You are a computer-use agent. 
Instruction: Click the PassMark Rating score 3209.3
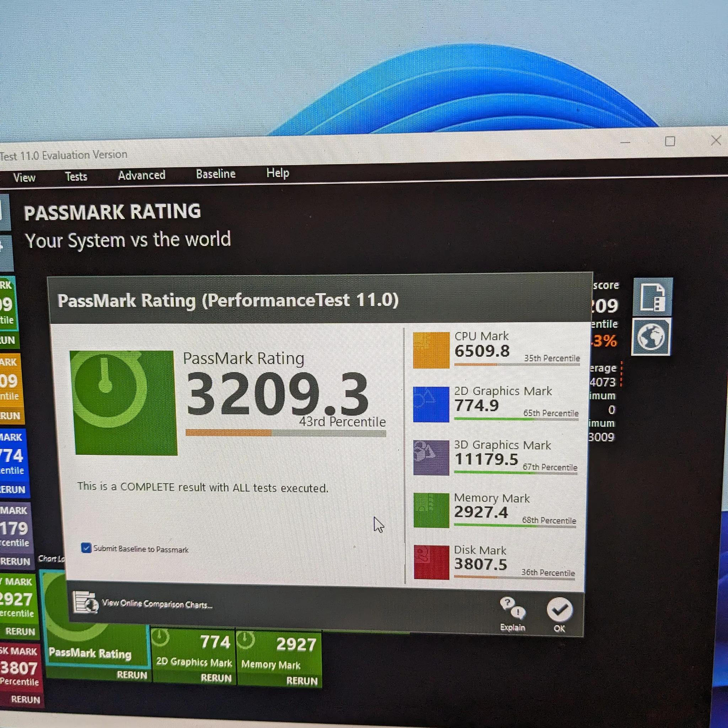[x=278, y=394]
